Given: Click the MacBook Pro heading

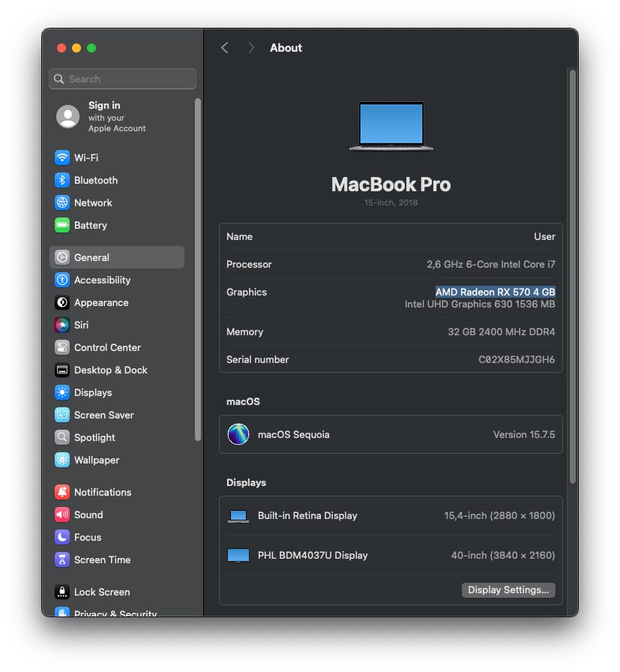Looking at the screenshot, I should [x=391, y=184].
